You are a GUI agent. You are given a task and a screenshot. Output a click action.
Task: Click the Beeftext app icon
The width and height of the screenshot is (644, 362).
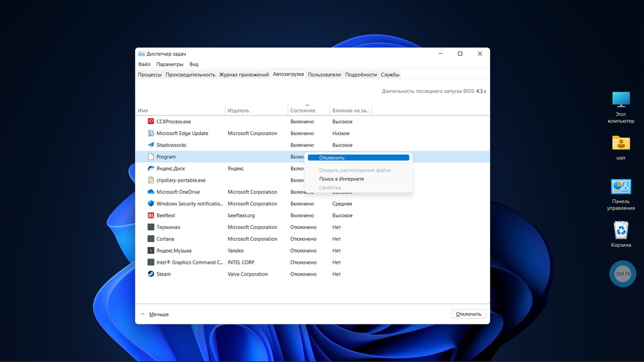tap(151, 216)
